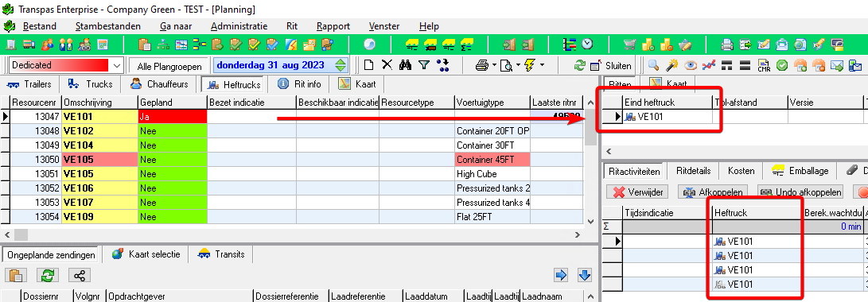Click the eye view icon
The image size is (868, 302).
click(x=691, y=65)
